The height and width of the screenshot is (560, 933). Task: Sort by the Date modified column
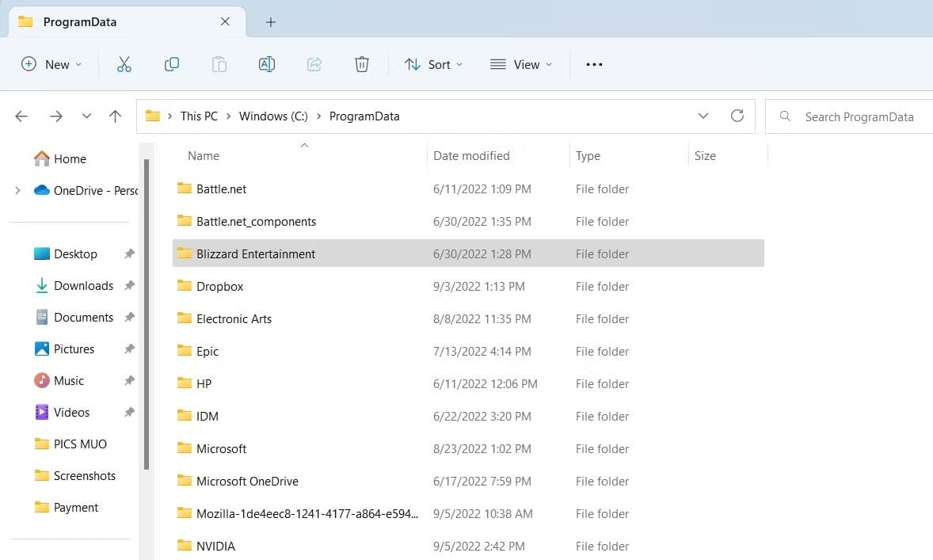tap(471, 155)
